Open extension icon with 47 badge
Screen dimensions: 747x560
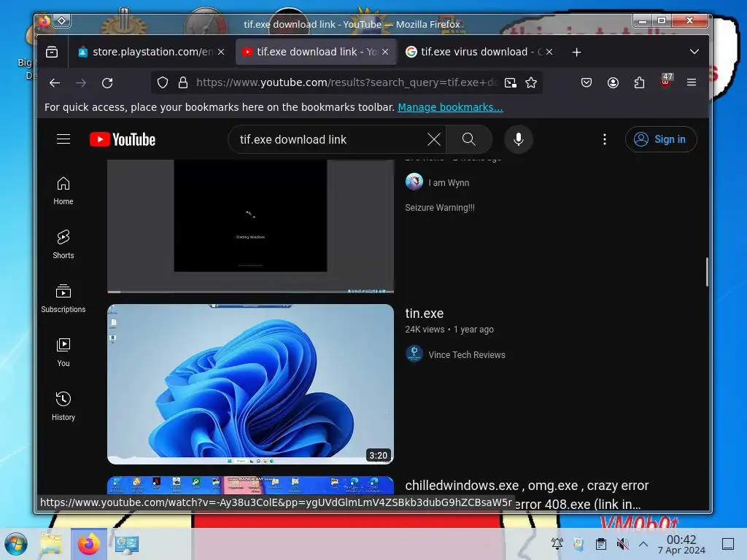[666, 81]
